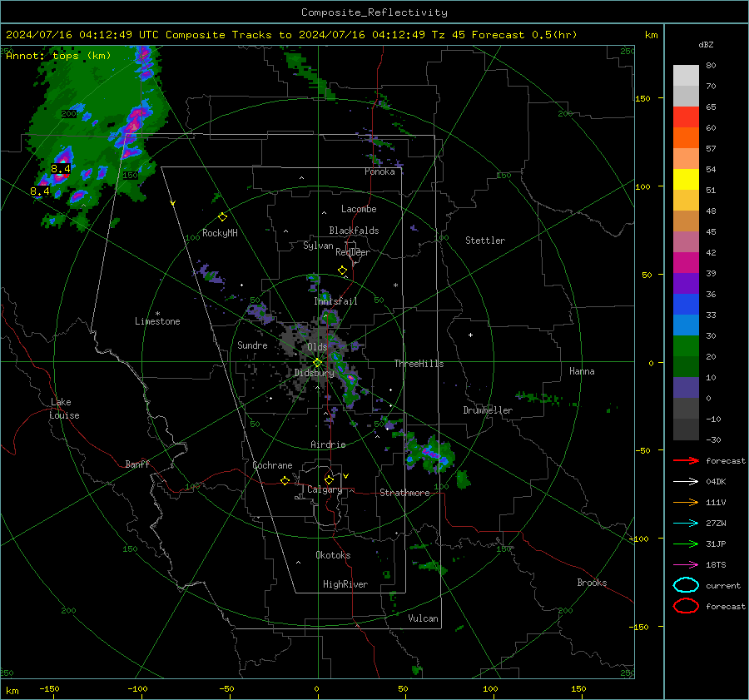Pick the lightest gray swatch below 80
The height and width of the screenshot is (700, 749).
click(x=686, y=76)
